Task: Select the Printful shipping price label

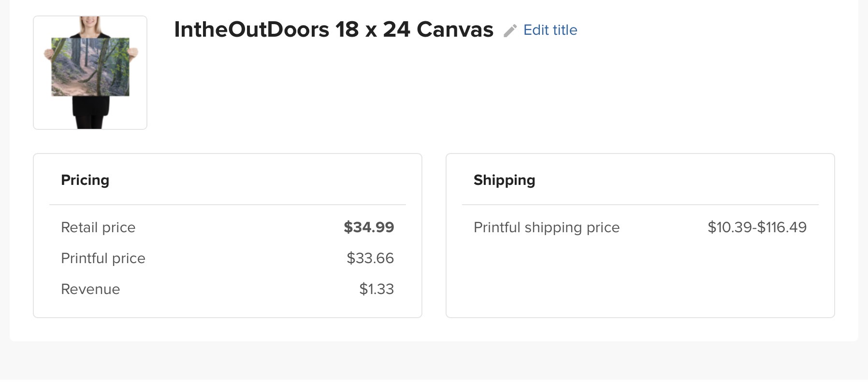Action: click(x=547, y=227)
